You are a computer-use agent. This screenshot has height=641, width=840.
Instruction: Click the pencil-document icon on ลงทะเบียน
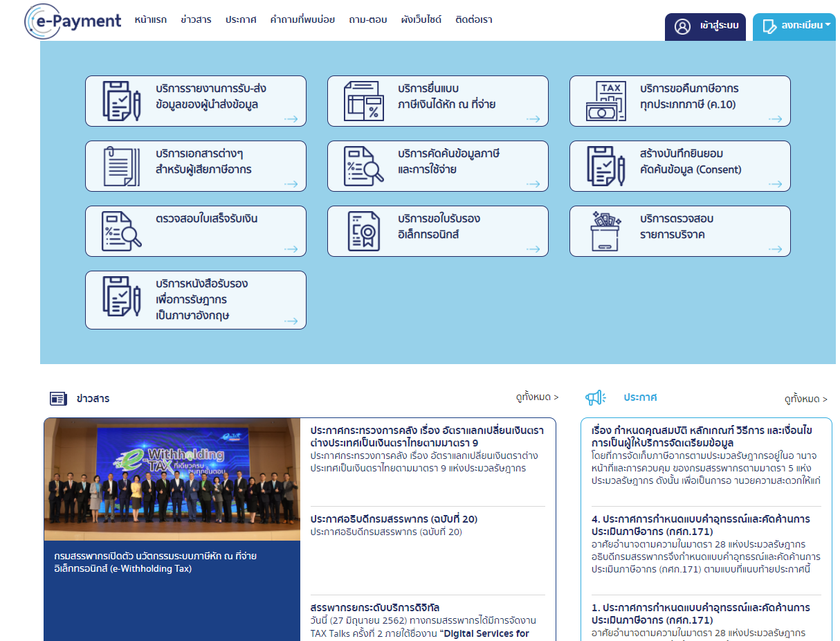pos(769,27)
